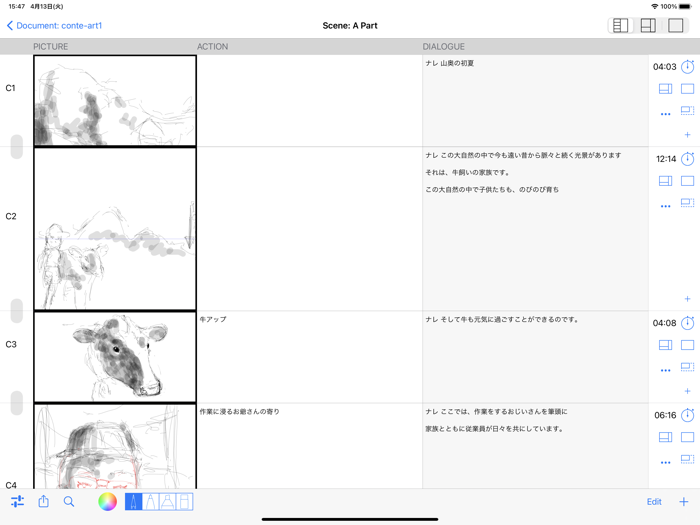Click the duration value 12:14
The height and width of the screenshot is (525, 700).
point(666,159)
